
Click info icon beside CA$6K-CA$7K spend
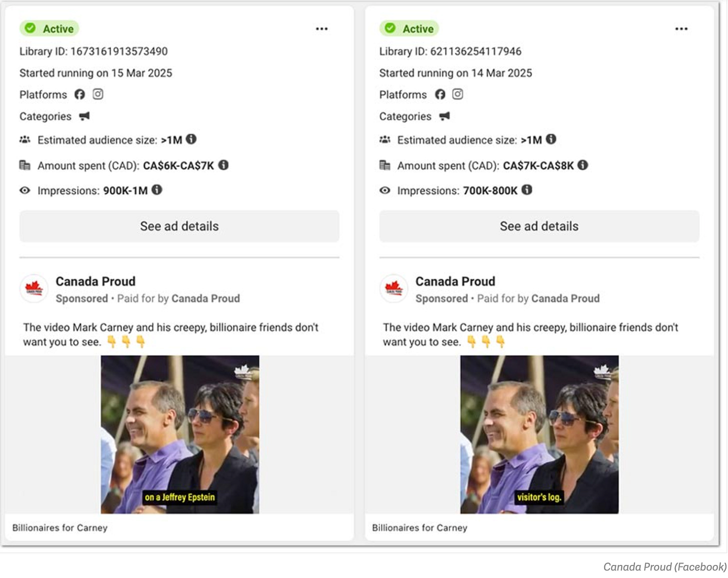pos(223,164)
